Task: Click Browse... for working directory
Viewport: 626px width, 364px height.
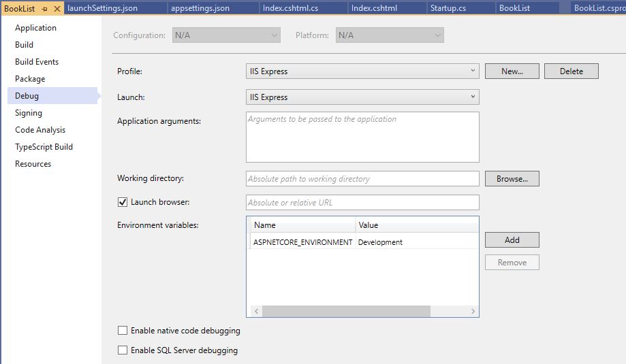Action: point(512,179)
